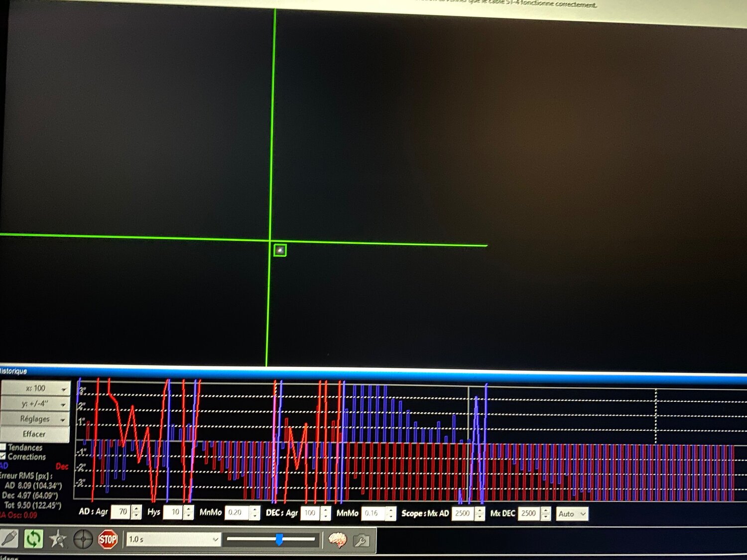Image resolution: width=747 pixels, height=560 pixels.
Task: Click the DEC Agr field showing 100
Action: [311, 513]
